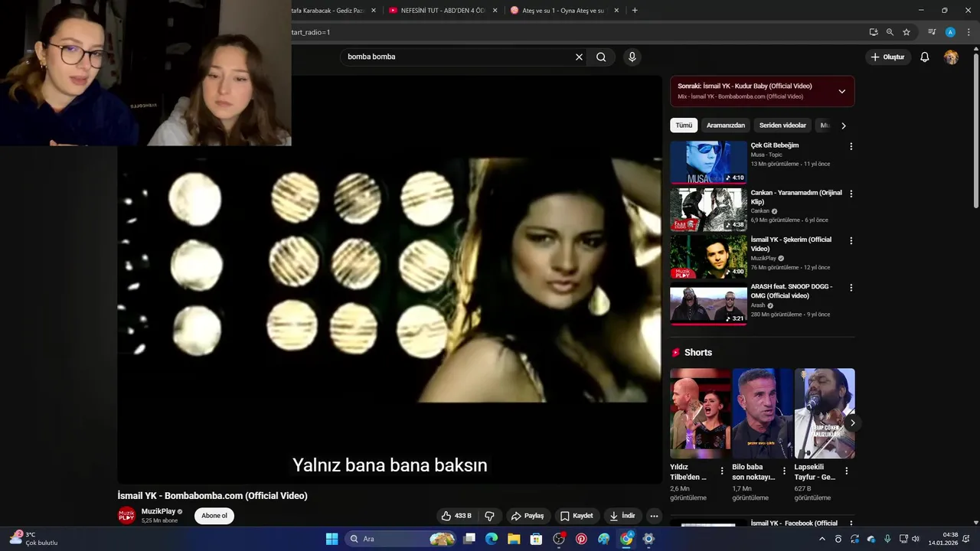Image resolution: width=980 pixels, height=551 pixels.
Task: Select the Aramanızdan filter chip
Action: 726,126
